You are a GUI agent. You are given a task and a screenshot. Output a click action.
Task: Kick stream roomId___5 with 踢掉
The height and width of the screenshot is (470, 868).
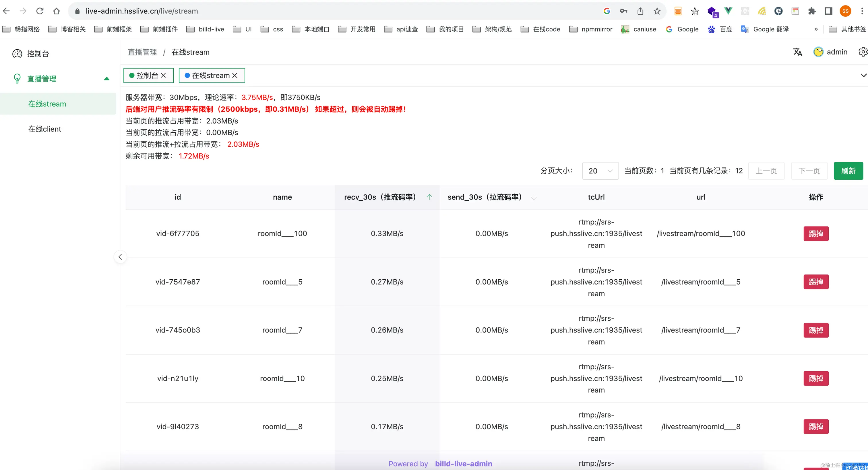coord(816,282)
